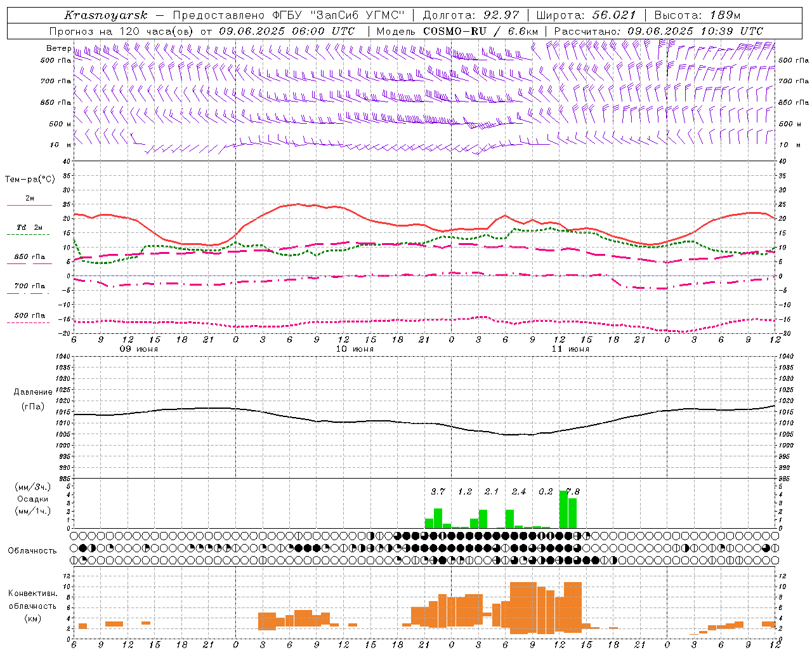Click the '(мм/1ч.)' hourly precipitation unit label

coord(33,511)
